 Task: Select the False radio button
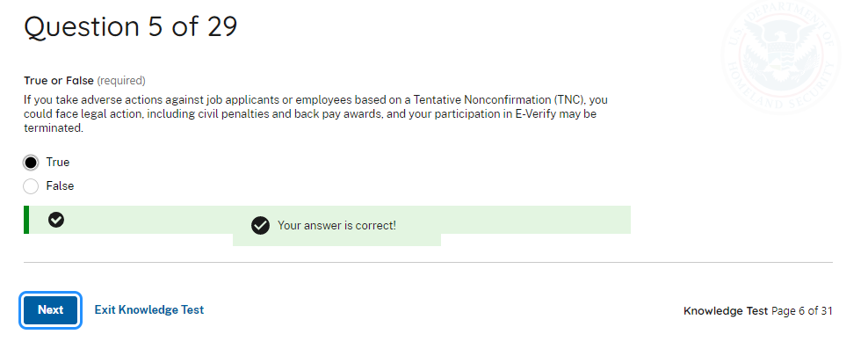(x=32, y=186)
